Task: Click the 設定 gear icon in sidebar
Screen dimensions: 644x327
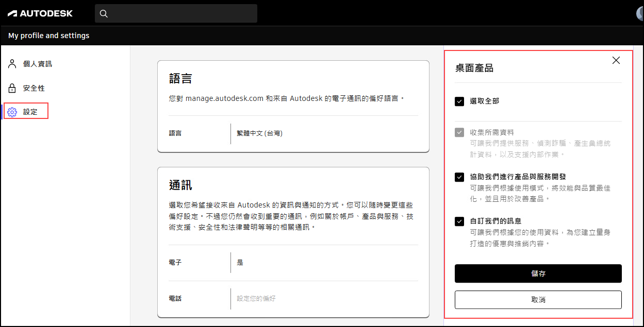Action: click(x=12, y=112)
